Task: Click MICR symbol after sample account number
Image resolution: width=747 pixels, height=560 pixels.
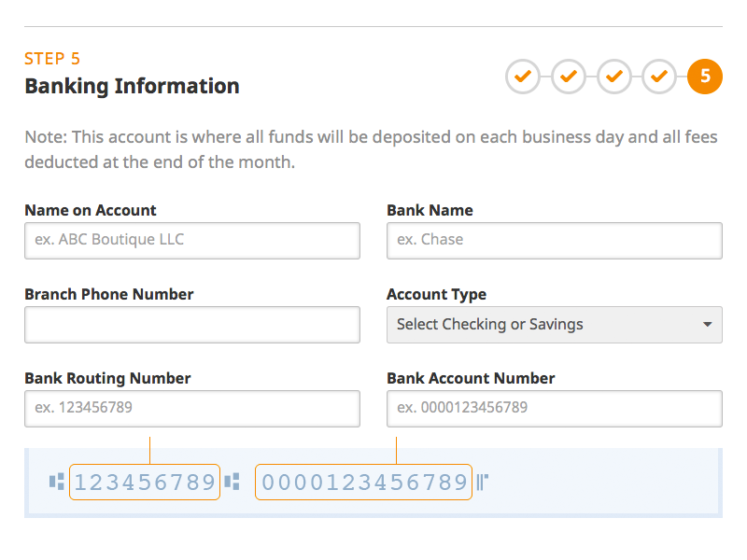Action: click(x=483, y=483)
